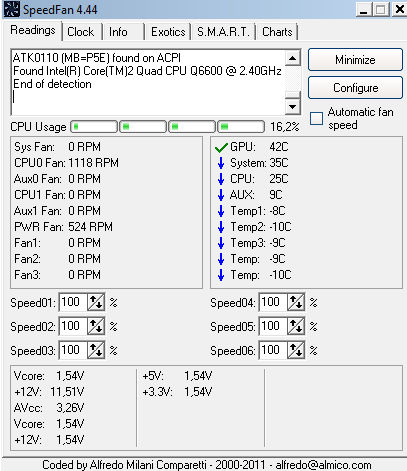Close the SpeedFan window

coord(399,9)
